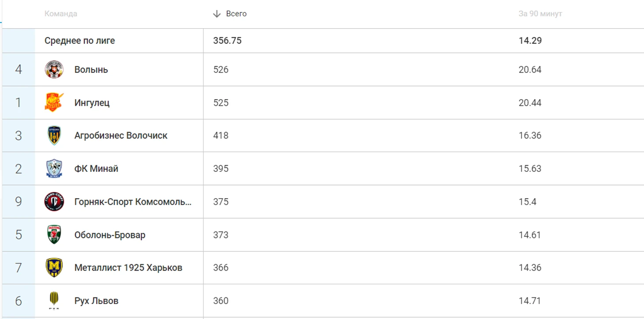Click the Волынь team logo
Viewport: 644px width, 319px height.
(x=54, y=70)
